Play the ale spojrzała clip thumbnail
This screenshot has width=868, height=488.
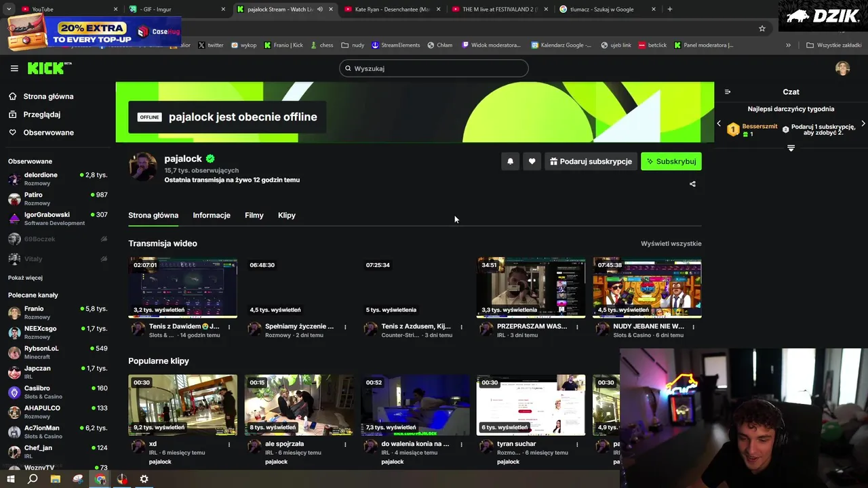pyautogui.click(x=299, y=405)
